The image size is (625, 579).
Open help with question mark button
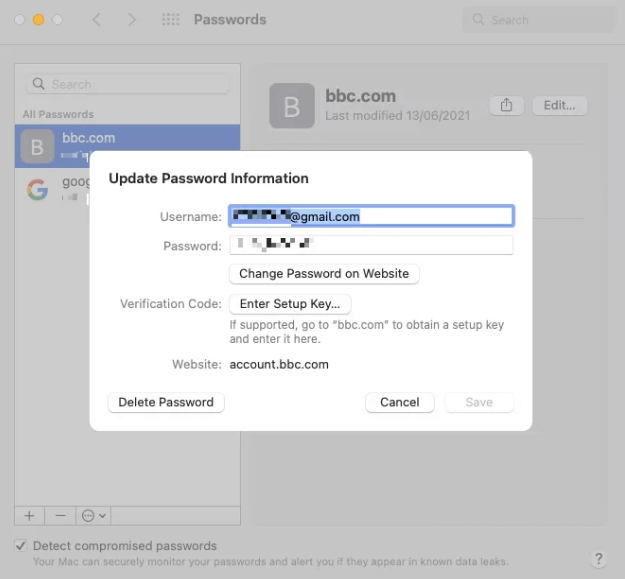(x=598, y=558)
